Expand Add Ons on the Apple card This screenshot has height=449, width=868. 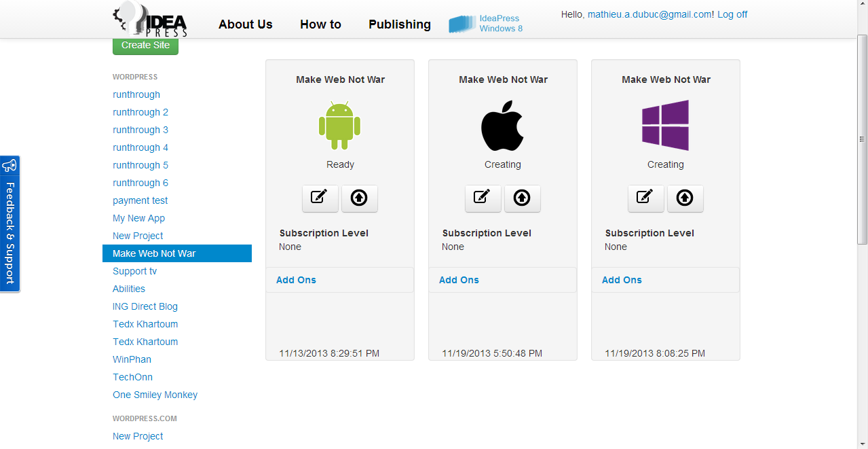click(x=459, y=280)
